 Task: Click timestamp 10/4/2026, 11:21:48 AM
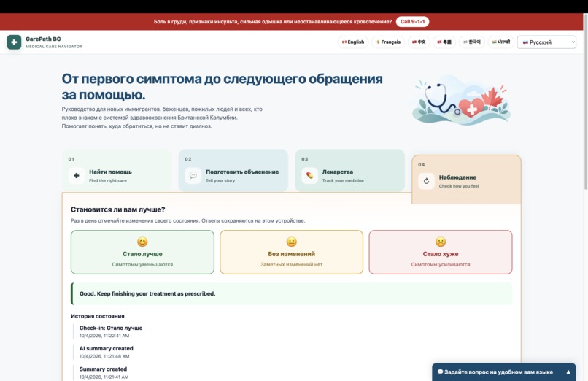coord(104,356)
